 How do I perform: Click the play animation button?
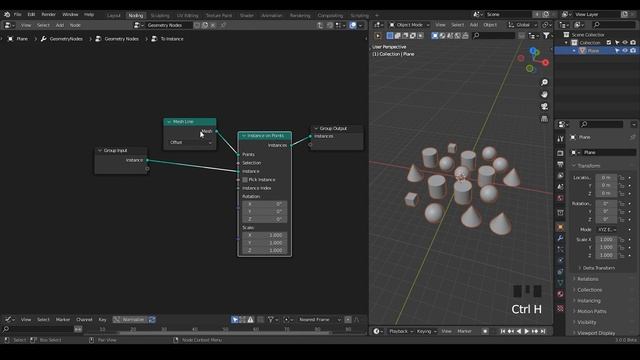point(527,331)
